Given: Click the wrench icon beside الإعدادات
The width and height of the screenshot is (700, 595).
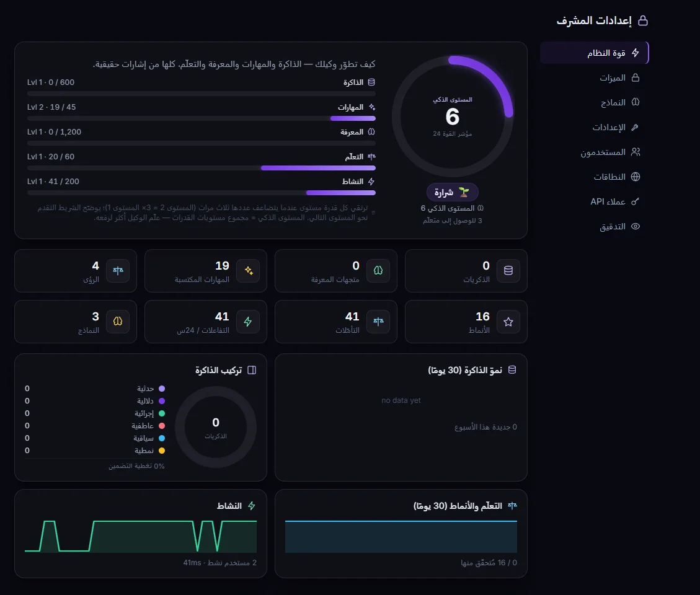Looking at the screenshot, I should (636, 127).
